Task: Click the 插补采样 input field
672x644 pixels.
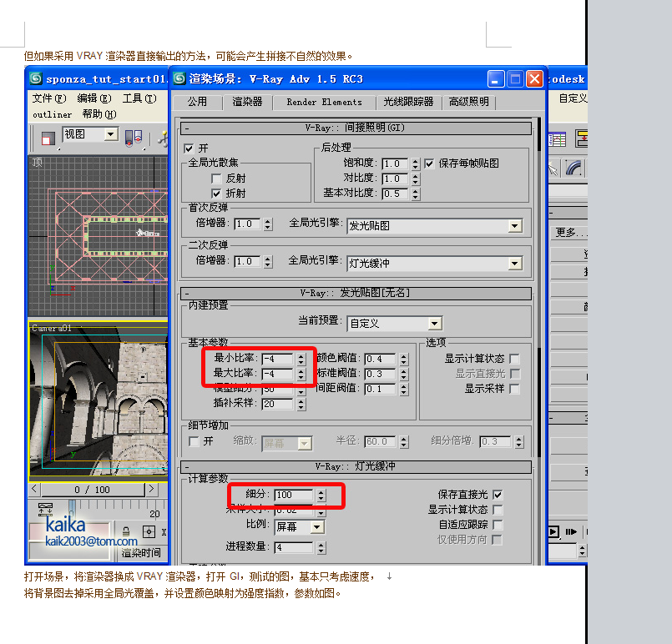Action: tap(278, 404)
